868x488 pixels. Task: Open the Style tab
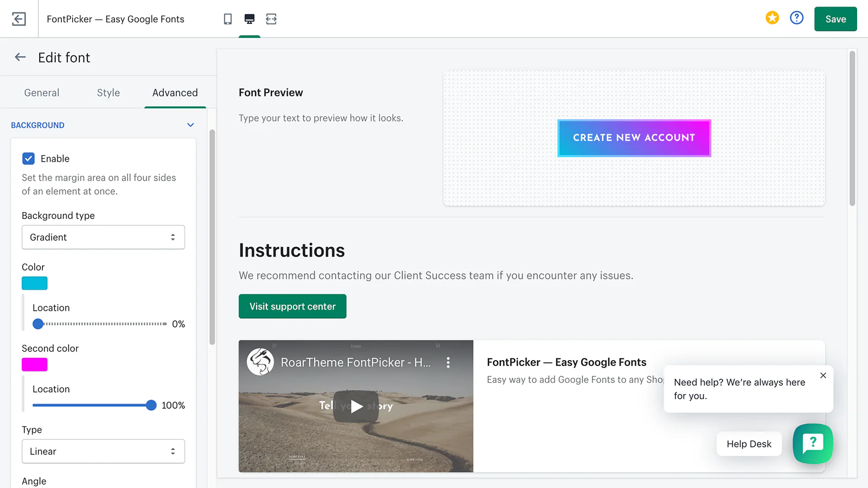point(108,93)
